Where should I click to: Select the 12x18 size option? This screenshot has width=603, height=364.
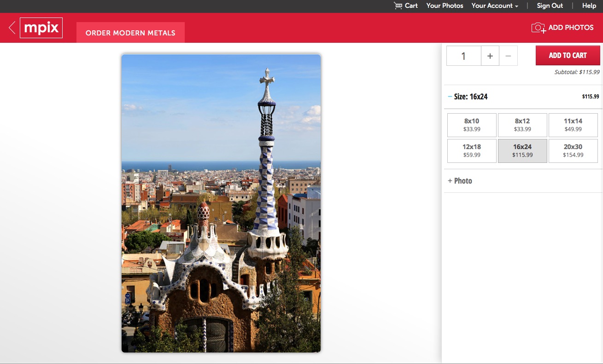point(471,150)
